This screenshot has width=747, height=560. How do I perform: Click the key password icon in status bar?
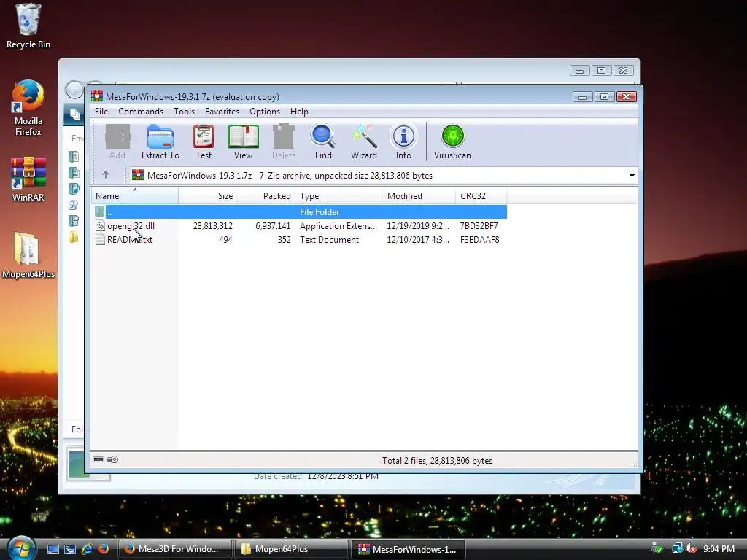point(112,459)
